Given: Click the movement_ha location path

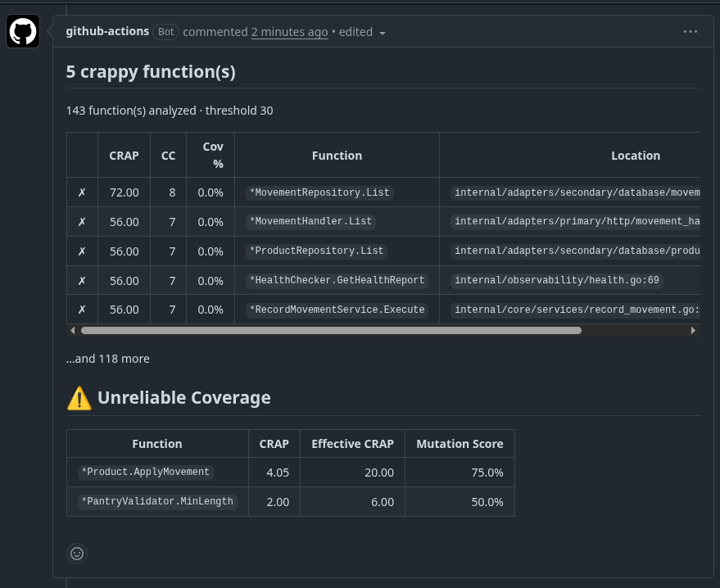Looking at the screenshot, I should [x=575, y=221].
